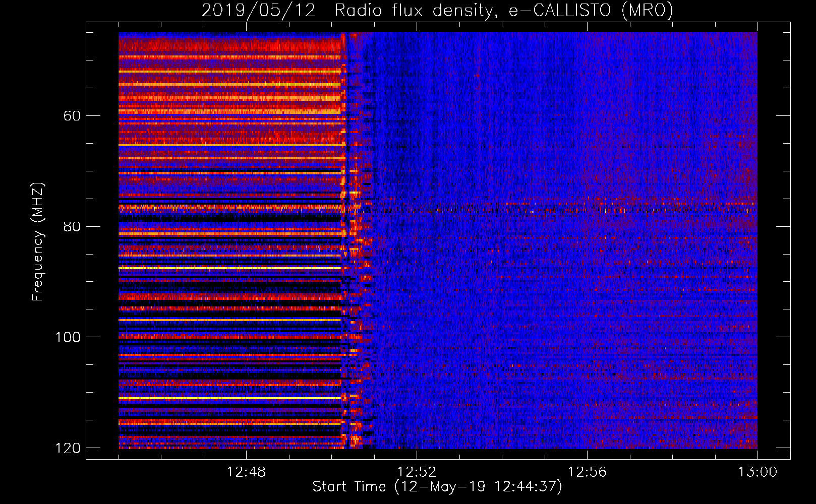Click the 'Frequency (MHZ)' y-axis label
816x504 pixels.
tap(38, 242)
